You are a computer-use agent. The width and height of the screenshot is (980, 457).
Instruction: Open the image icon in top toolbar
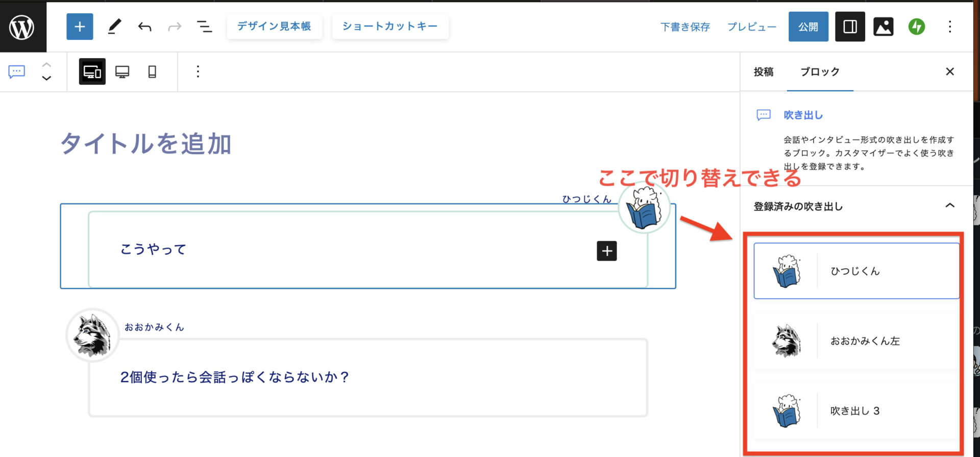(x=884, y=27)
